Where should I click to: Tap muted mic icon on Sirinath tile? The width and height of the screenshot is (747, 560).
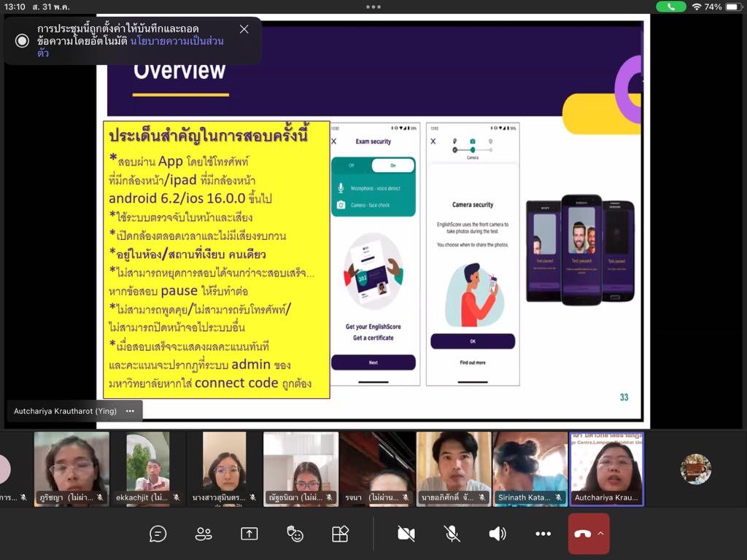point(558,497)
